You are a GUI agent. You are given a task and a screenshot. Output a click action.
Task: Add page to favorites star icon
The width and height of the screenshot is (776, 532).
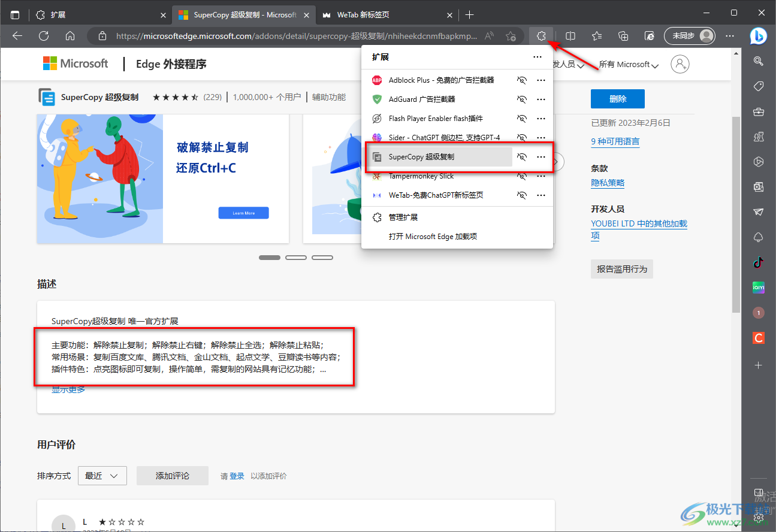pyautogui.click(x=511, y=36)
